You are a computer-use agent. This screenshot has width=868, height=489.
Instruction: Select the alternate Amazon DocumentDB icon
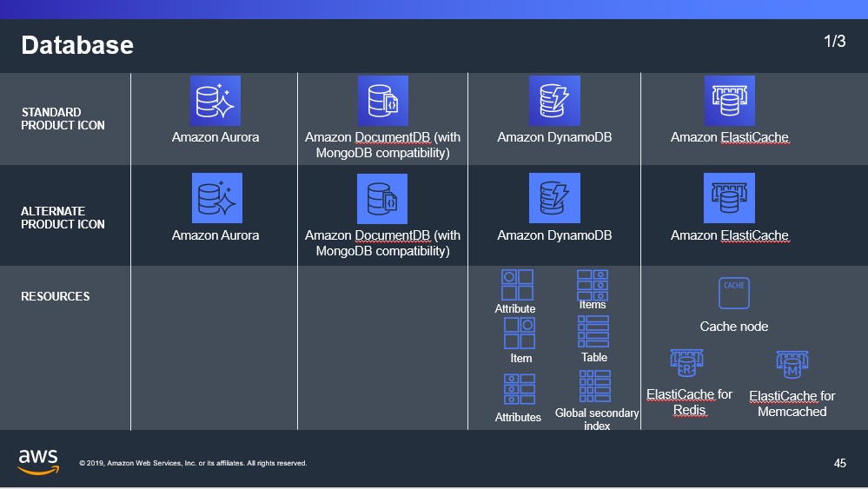point(382,199)
